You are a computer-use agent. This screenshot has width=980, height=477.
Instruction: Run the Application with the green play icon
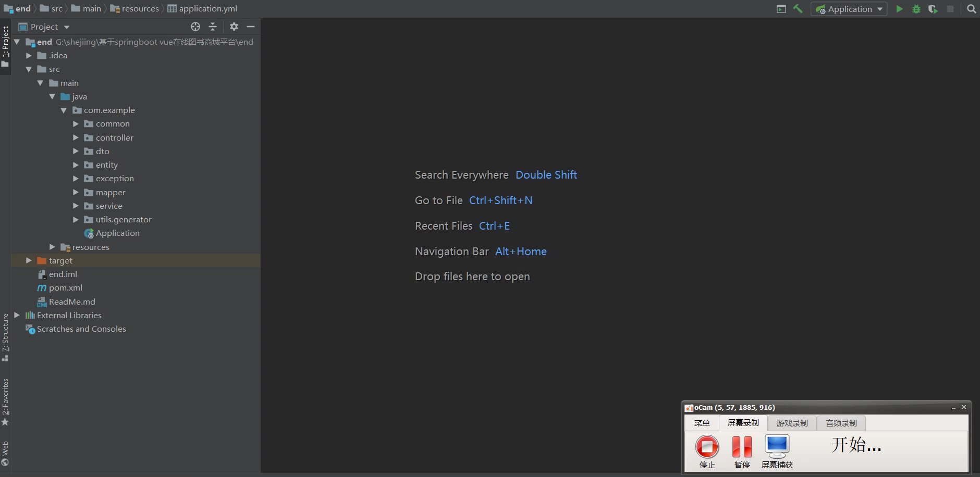pyautogui.click(x=899, y=9)
